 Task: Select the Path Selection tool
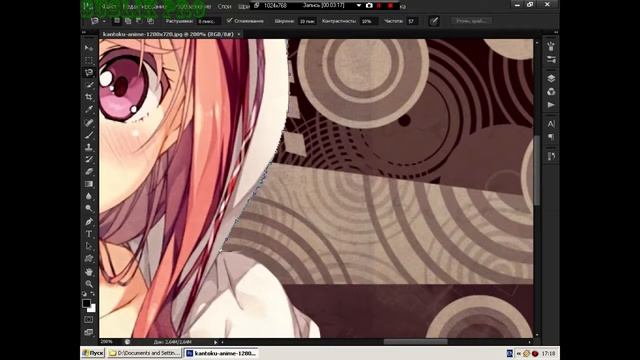pyautogui.click(x=89, y=246)
